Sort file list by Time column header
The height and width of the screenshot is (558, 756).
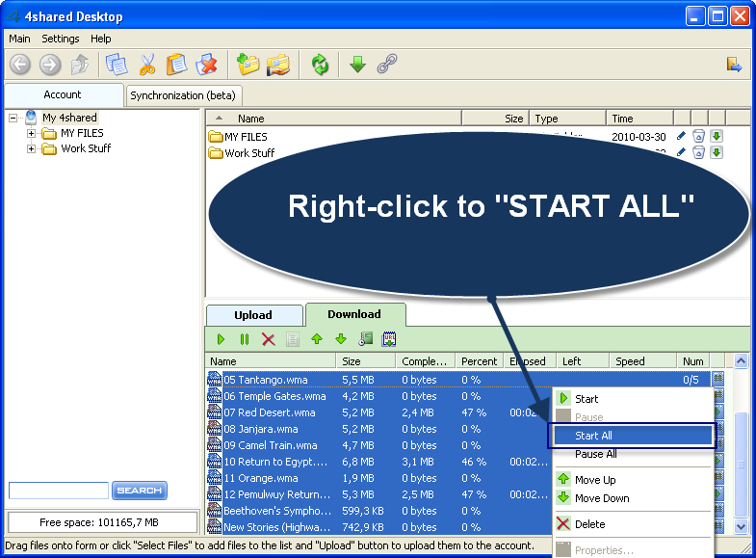coord(639,119)
